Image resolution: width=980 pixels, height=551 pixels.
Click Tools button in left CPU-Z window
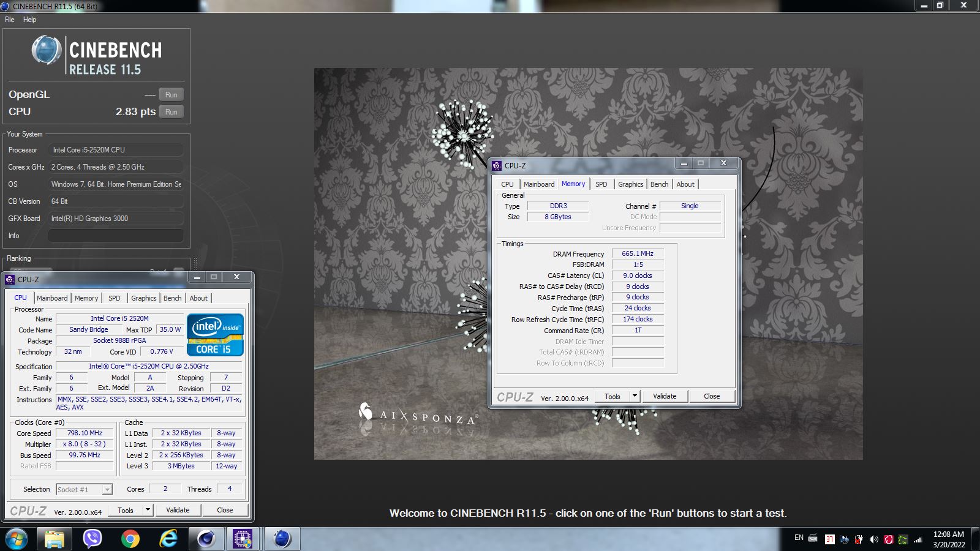126,510
